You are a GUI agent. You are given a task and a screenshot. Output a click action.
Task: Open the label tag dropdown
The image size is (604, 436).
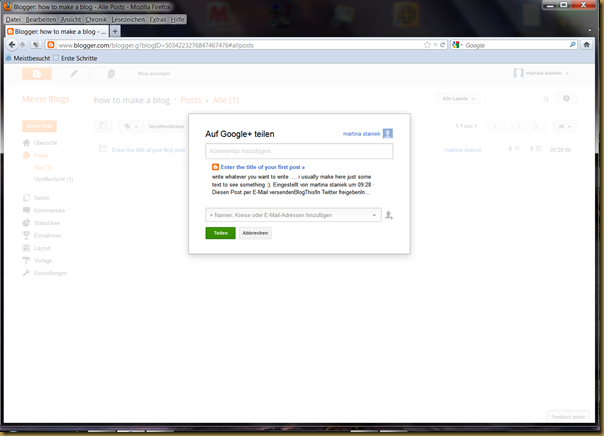131,126
